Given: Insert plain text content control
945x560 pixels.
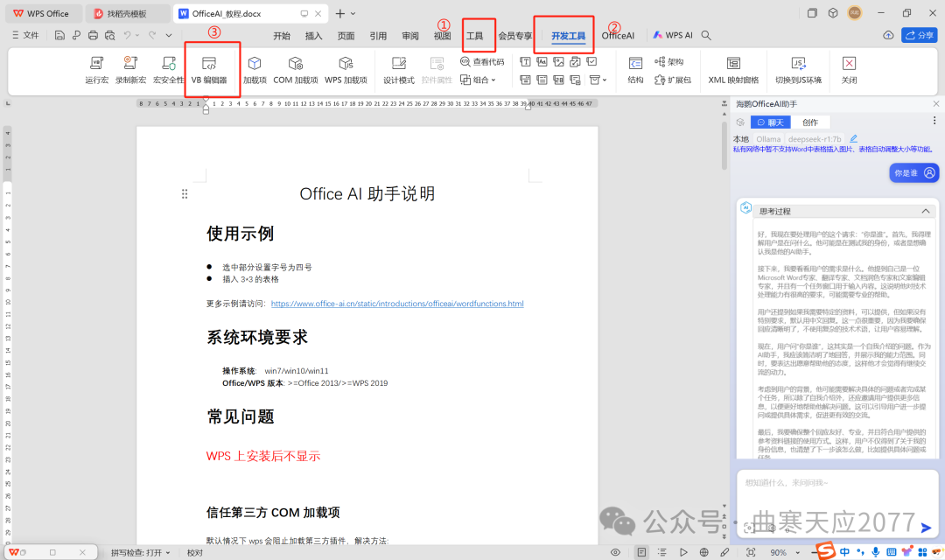Looking at the screenshot, I should tap(542, 61).
